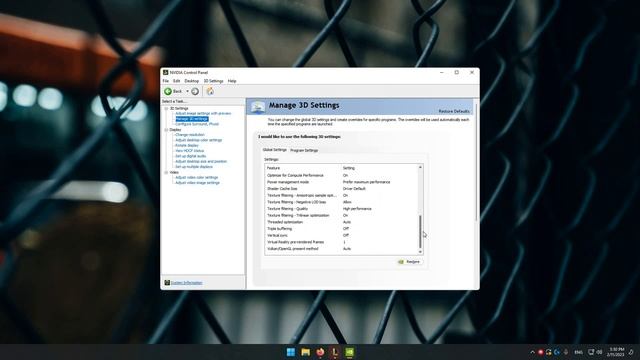640x360 pixels.
Task: Open Set up digital audio
Action: 191,156
